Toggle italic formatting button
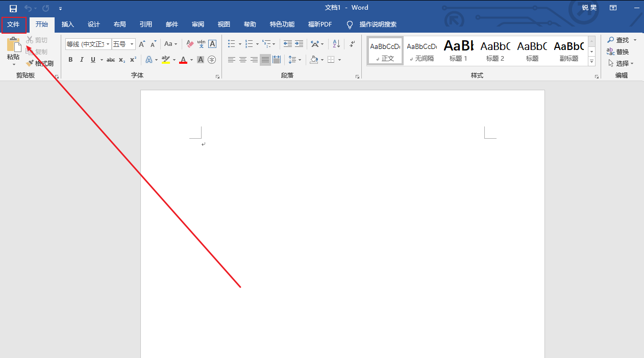 pos(82,60)
